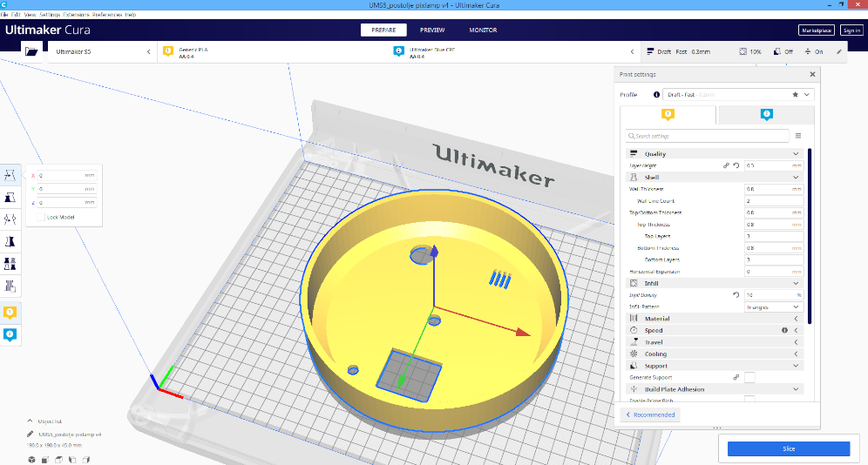Open the Ultimaker S5 printer selector
This screenshot has width=868, height=465.
(103, 51)
